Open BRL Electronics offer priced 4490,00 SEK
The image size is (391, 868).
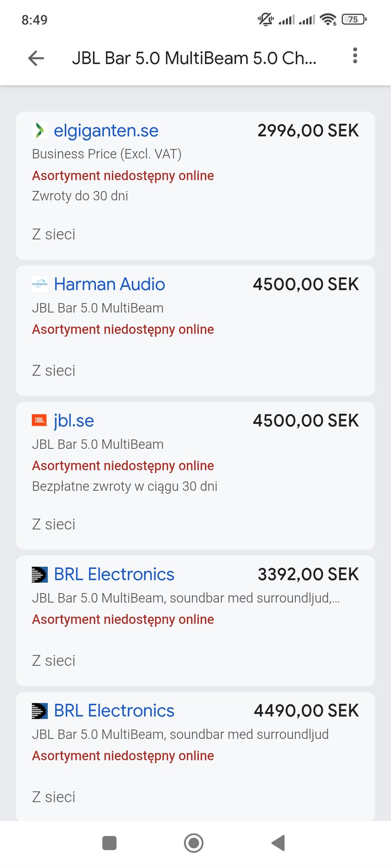point(114,711)
